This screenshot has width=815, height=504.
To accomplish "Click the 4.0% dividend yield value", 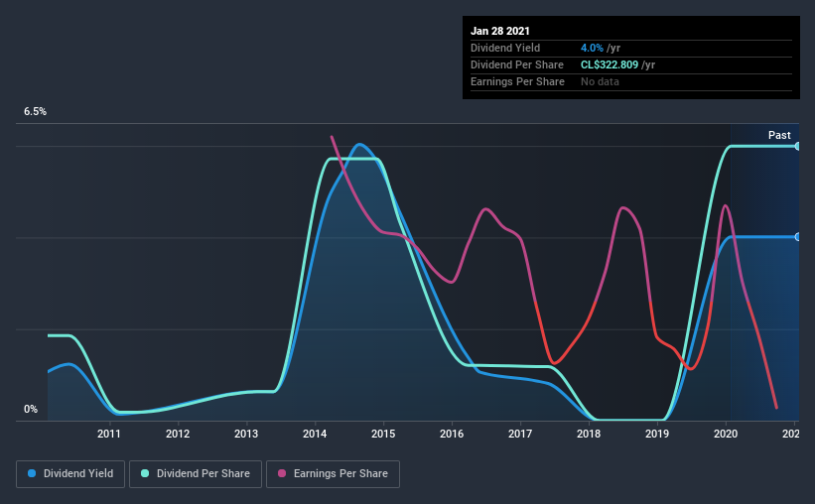I will coord(592,48).
